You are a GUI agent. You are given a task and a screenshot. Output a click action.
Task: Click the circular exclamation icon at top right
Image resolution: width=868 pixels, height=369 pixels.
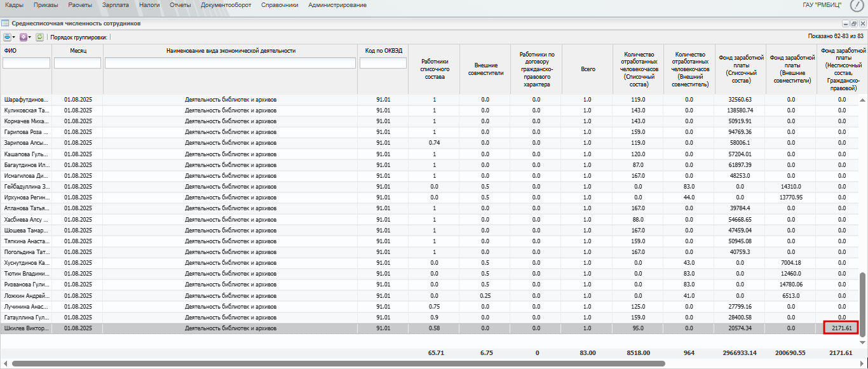pyautogui.click(x=857, y=5)
